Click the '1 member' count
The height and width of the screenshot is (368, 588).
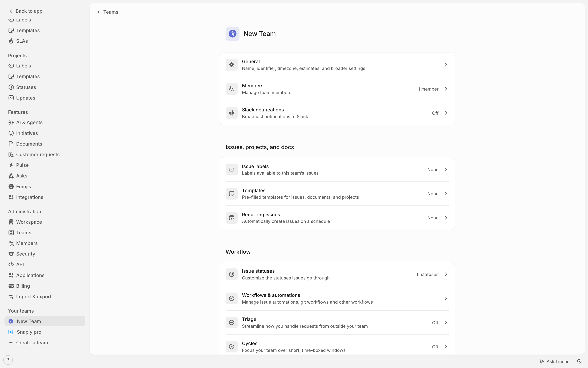pyautogui.click(x=428, y=89)
